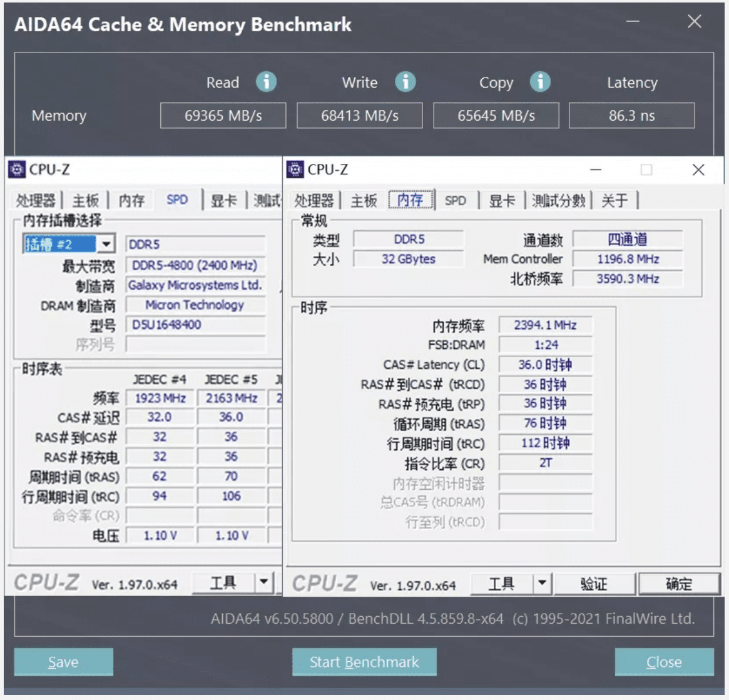Click the 工具 button in right CPU-Z
The height and width of the screenshot is (700, 729).
(501, 583)
